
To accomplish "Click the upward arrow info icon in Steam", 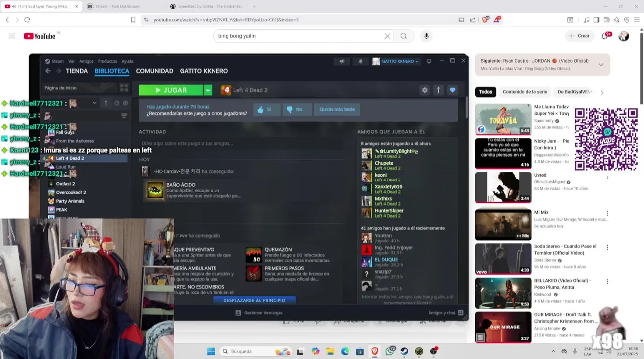I will [438, 90].
